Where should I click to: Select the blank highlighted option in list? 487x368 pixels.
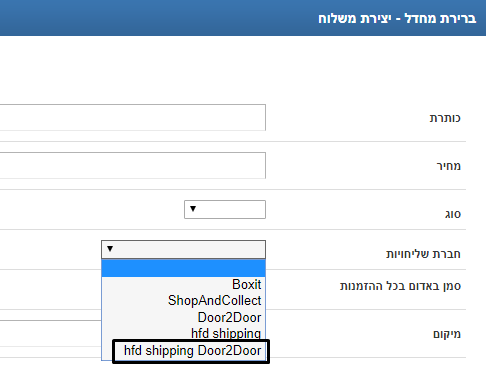coord(183,268)
